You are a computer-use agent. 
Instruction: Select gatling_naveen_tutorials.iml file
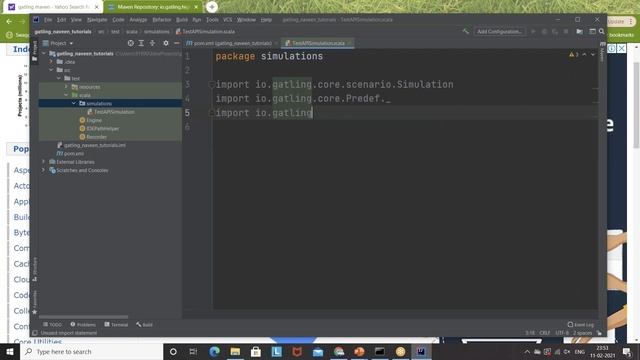[x=91, y=145]
